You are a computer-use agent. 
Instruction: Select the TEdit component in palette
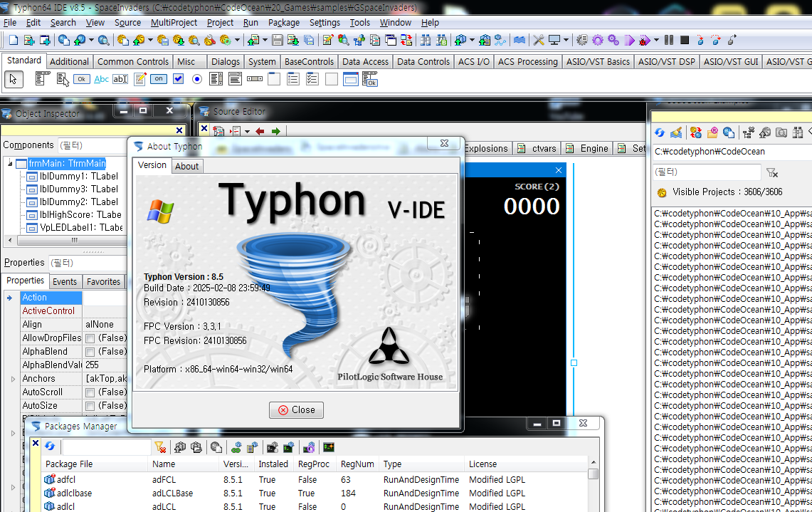[120, 79]
